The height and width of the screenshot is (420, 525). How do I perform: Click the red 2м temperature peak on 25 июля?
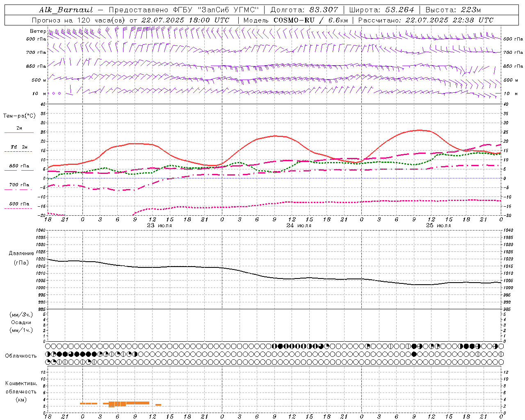click(x=419, y=130)
